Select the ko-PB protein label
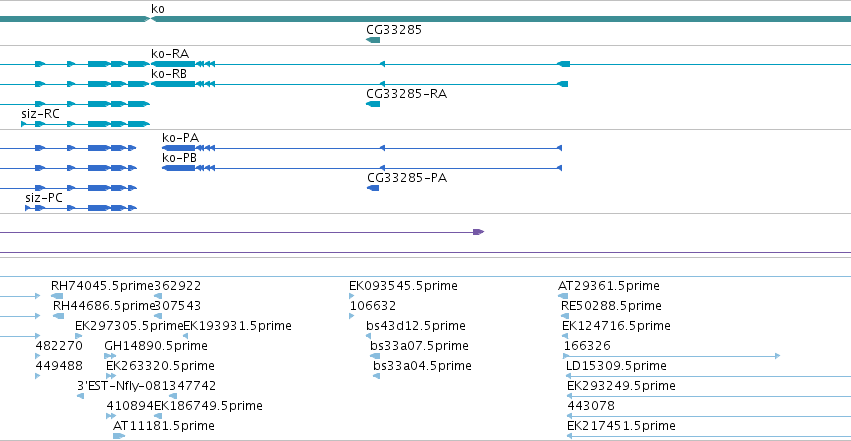The image size is (851, 441). pos(179,158)
